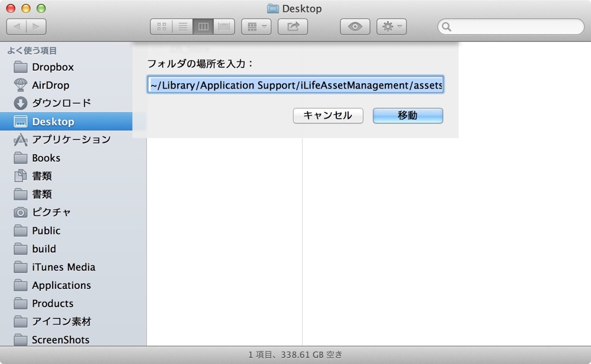This screenshot has height=364, width=591.
Task: Open アイコン素材 folder in sidebar
Action: (73, 321)
